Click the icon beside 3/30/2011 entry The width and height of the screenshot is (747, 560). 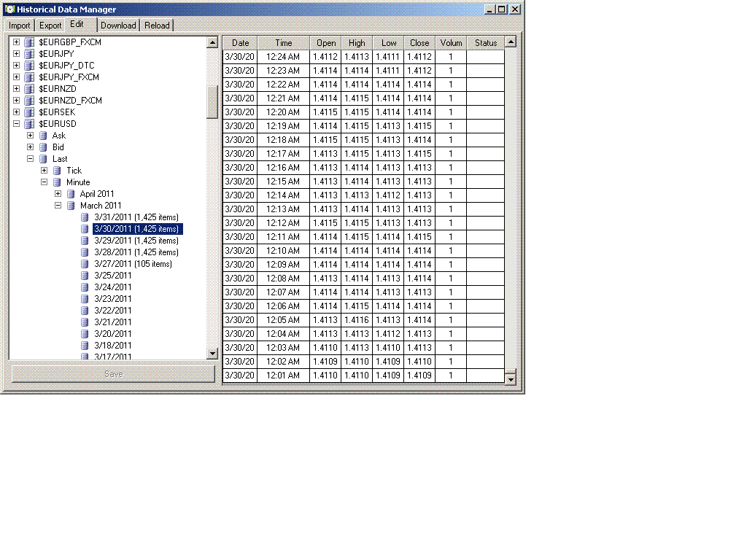(85, 229)
